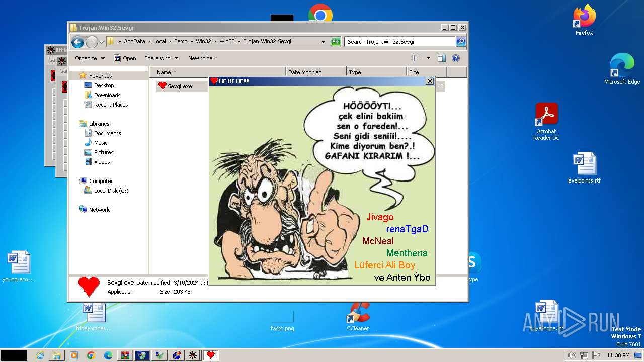Expand the arrow before Temp in address bar

coord(170,42)
